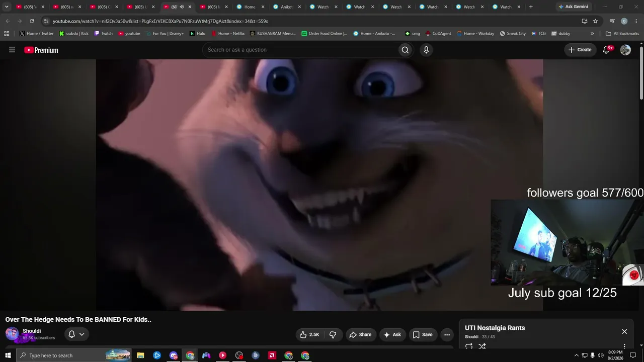The image size is (644, 362).
Task: Open the uubski | Kick bookmark
Action: tap(74, 34)
